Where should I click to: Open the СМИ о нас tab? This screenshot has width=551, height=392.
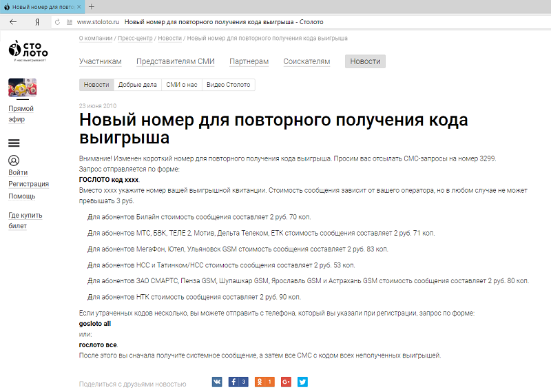(x=182, y=85)
